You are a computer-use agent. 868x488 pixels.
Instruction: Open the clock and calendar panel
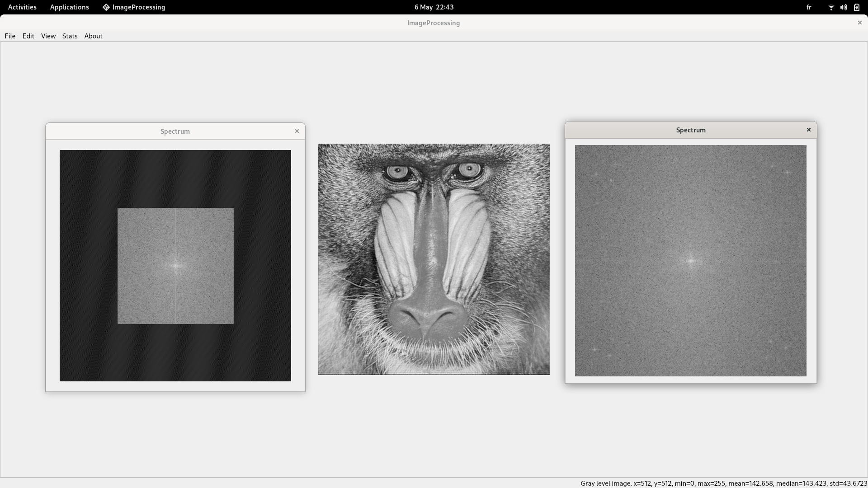click(434, 7)
